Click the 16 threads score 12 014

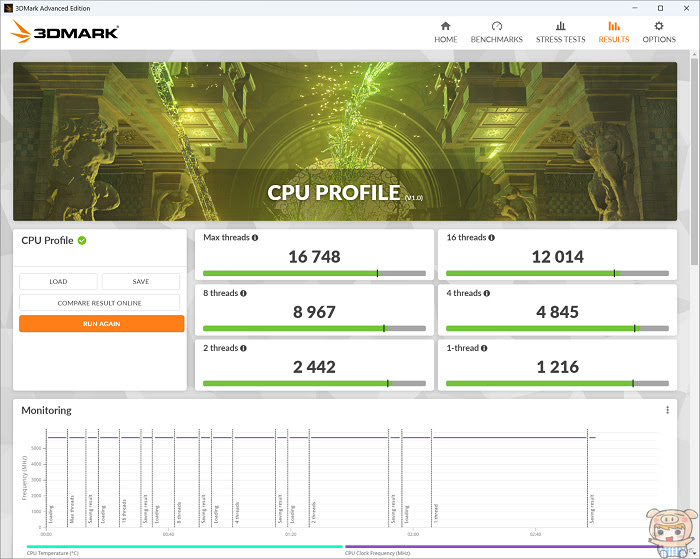pyautogui.click(x=558, y=257)
